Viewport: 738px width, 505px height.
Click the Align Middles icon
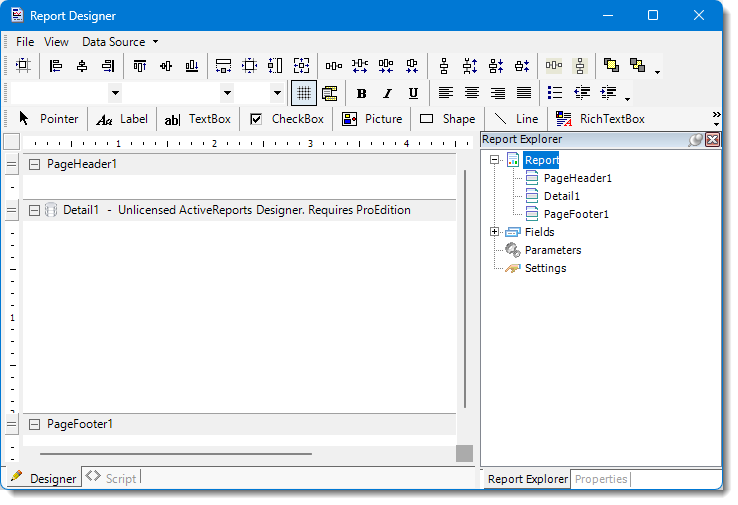pos(166,66)
